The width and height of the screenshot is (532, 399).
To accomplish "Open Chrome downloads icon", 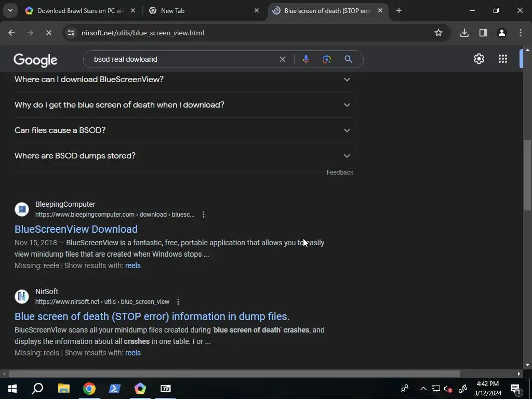I will click(464, 33).
